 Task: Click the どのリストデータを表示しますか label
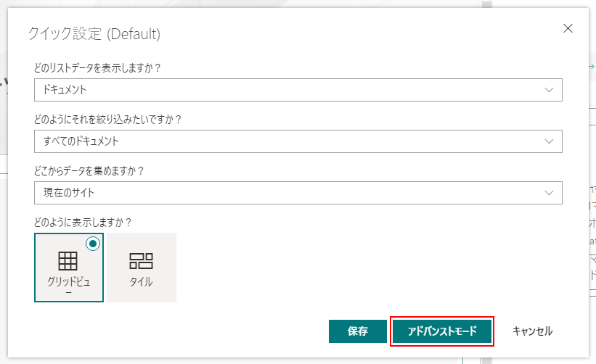[97, 67]
